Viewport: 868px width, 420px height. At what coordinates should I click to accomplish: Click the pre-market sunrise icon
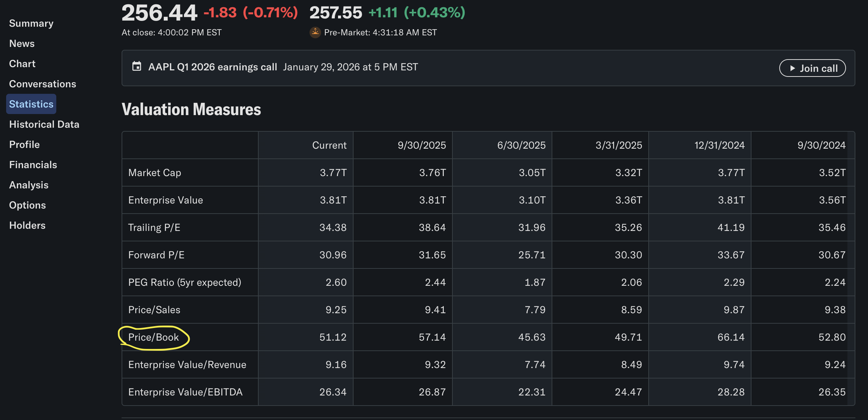point(315,32)
